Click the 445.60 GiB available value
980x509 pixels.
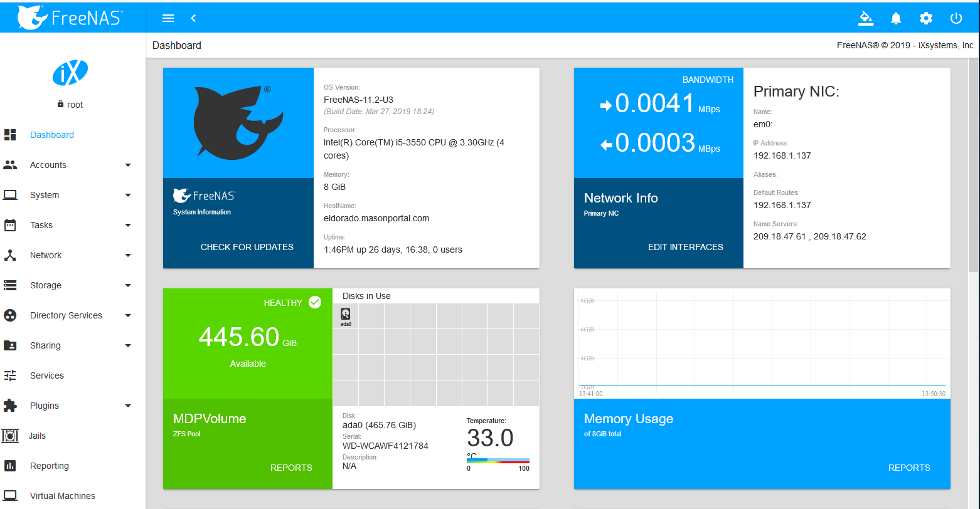[x=248, y=337]
